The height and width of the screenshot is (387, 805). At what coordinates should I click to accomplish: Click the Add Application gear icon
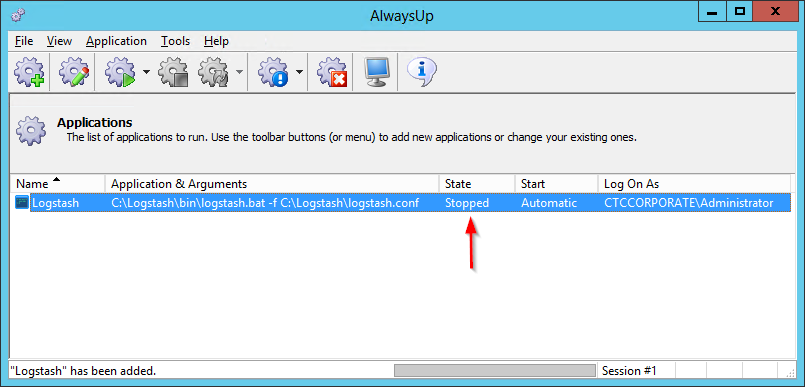point(29,72)
